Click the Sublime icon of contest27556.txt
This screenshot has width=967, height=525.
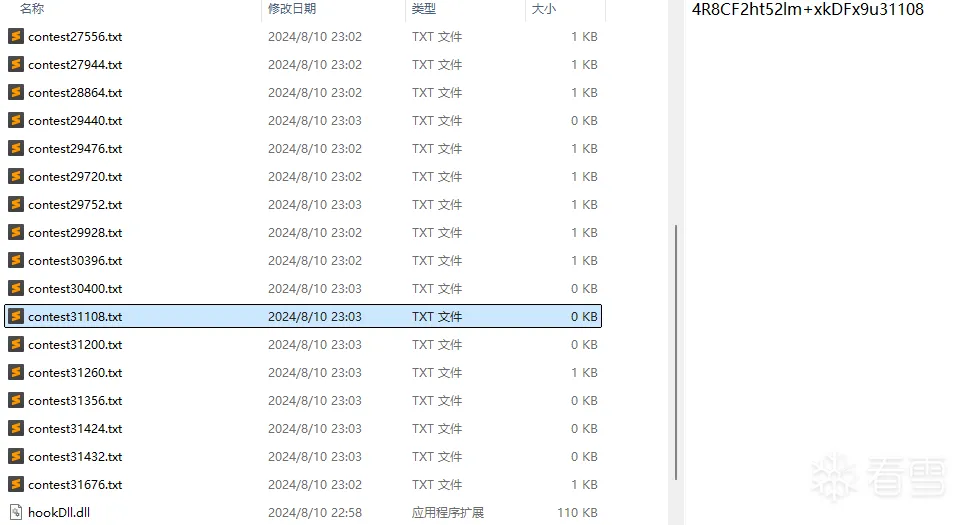click(x=16, y=36)
